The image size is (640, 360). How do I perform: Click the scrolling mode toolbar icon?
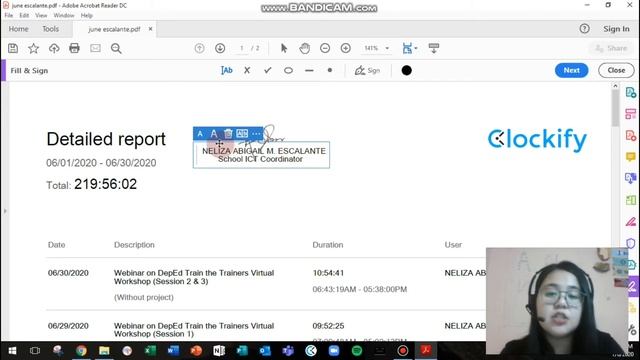click(x=434, y=48)
